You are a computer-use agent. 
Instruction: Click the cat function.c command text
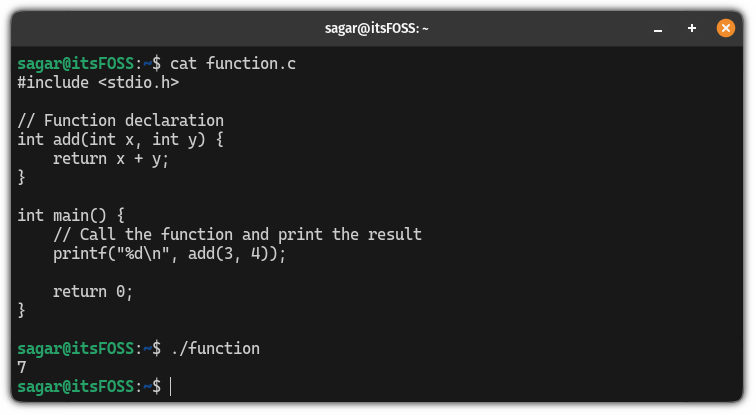(233, 64)
